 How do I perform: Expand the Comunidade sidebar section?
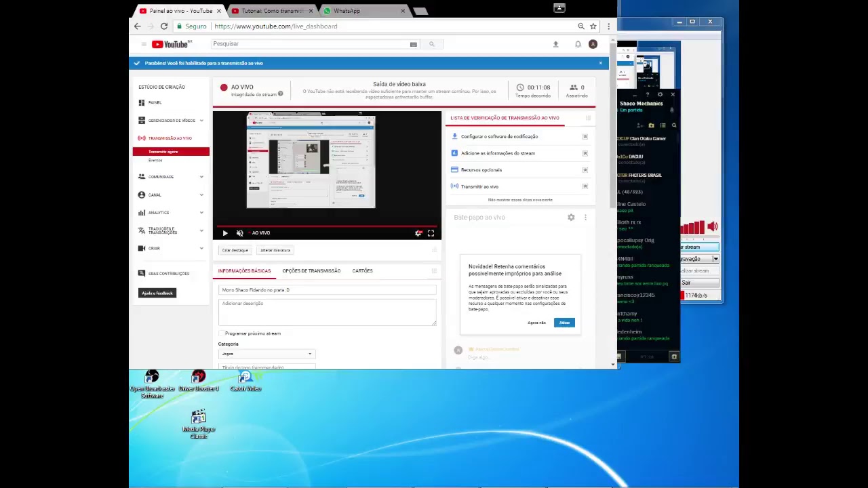(171, 176)
